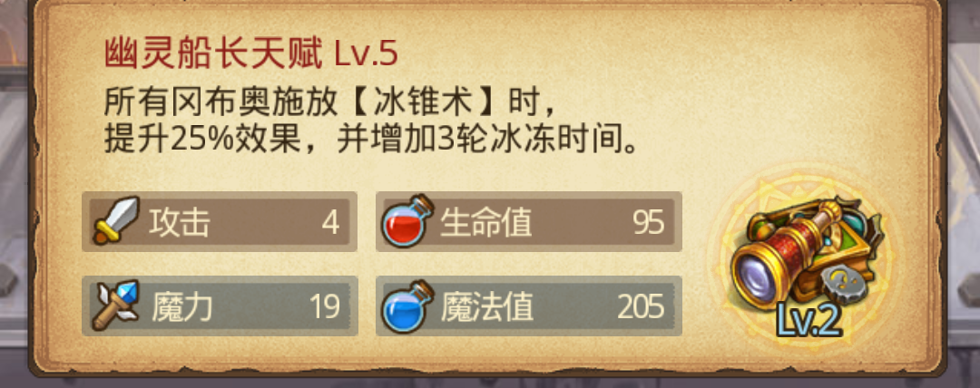Click the magic power value 19

click(x=324, y=306)
